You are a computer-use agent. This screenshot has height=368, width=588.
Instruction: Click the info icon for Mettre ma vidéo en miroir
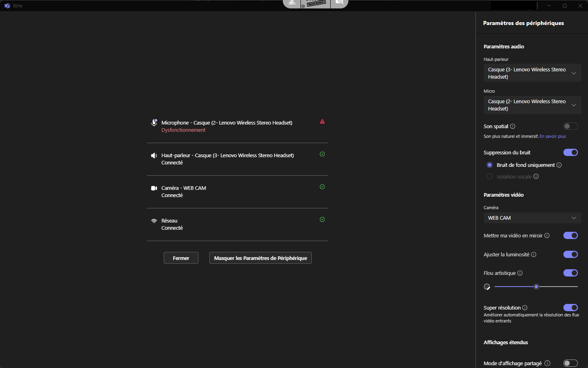(547, 235)
